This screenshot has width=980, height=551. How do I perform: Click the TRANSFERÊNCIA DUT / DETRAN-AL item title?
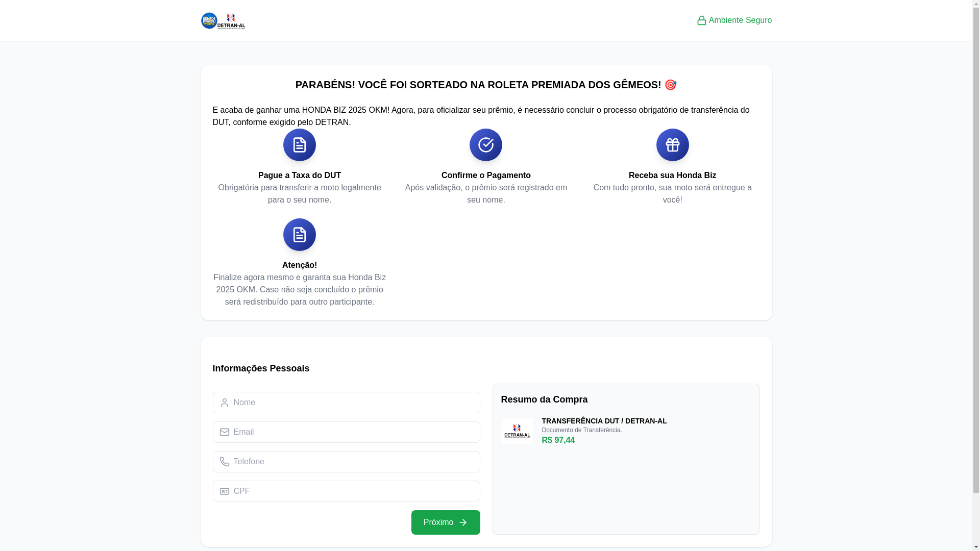pyautogui.click(x=604, y=421)
